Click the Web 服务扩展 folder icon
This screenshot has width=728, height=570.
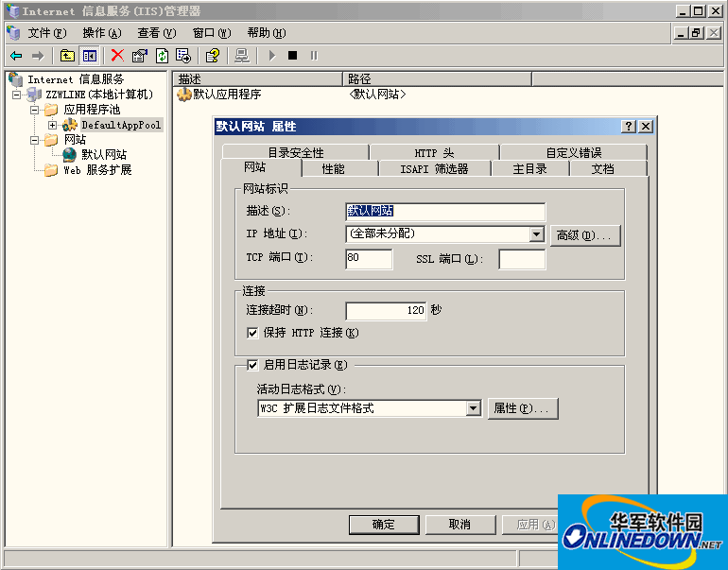pos(51,169)
